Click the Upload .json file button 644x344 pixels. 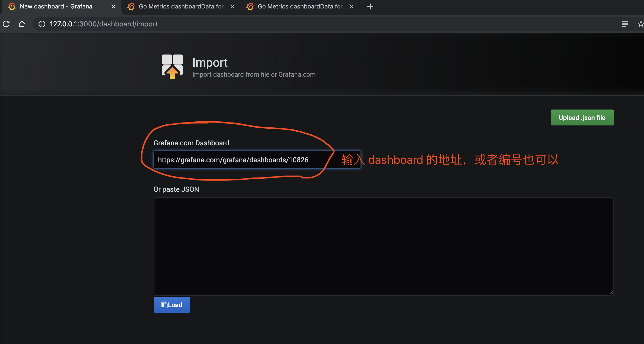tap(582, 117)
